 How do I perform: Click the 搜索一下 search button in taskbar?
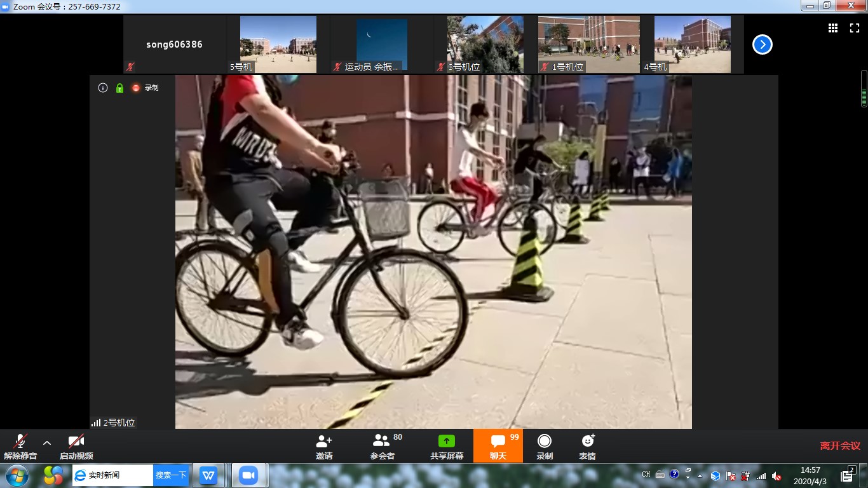pos(171,475)
